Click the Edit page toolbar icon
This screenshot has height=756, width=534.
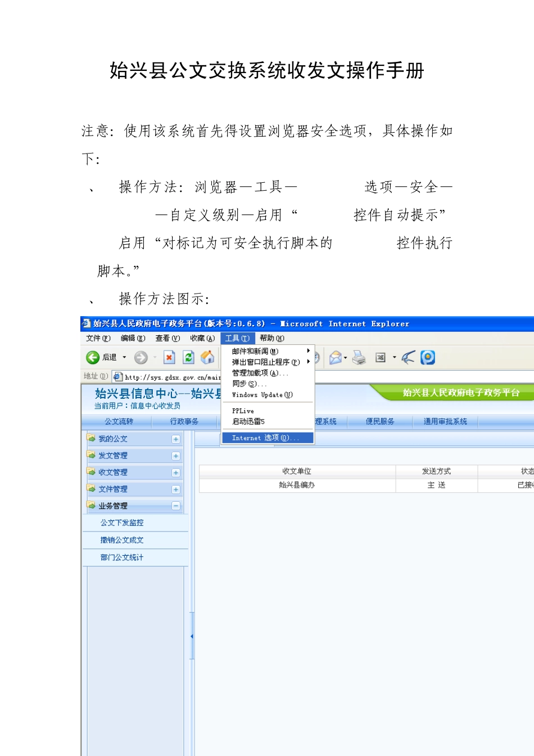tap(381, 357)
